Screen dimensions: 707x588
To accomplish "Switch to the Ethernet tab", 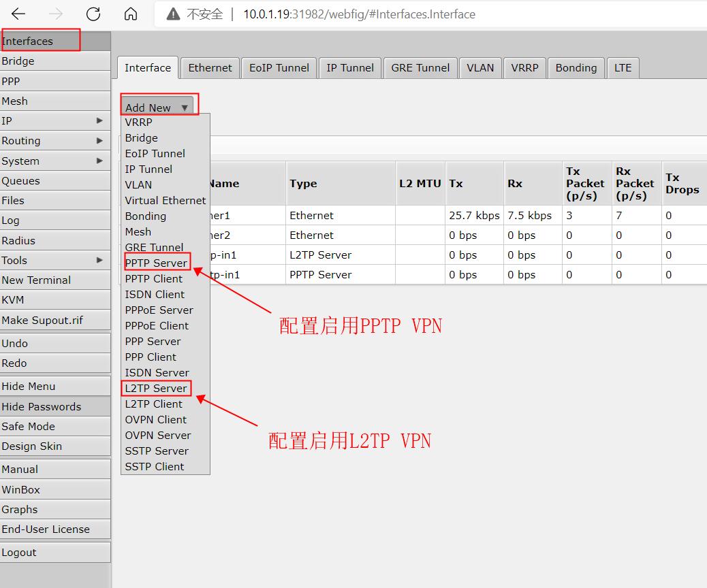I will click(210, 67).
